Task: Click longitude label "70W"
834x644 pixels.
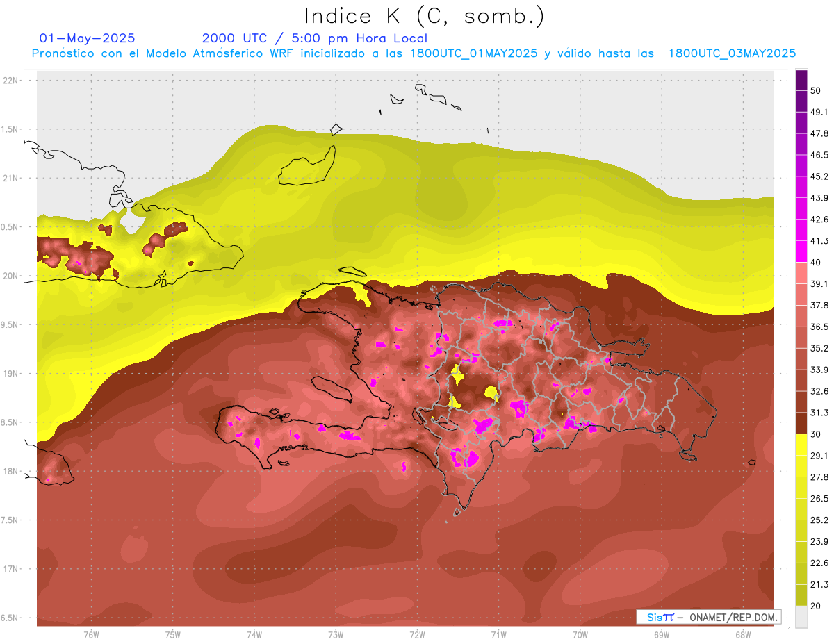Action: click(x=580, y=635)
